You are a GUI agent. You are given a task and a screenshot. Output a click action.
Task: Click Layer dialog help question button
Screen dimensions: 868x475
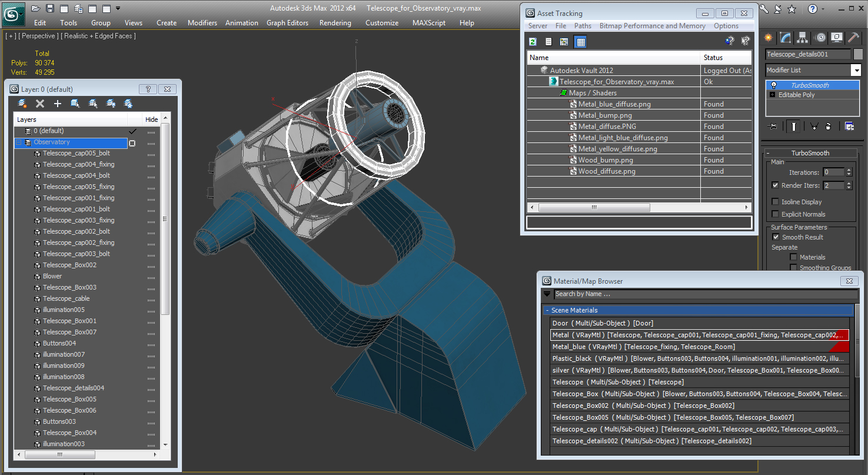point(148,89)
